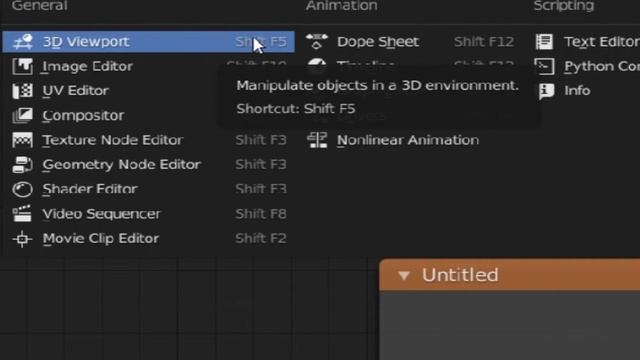Click the Video Sequencer clapper icon
640x360 pixels.
click(x=22, y=214)
